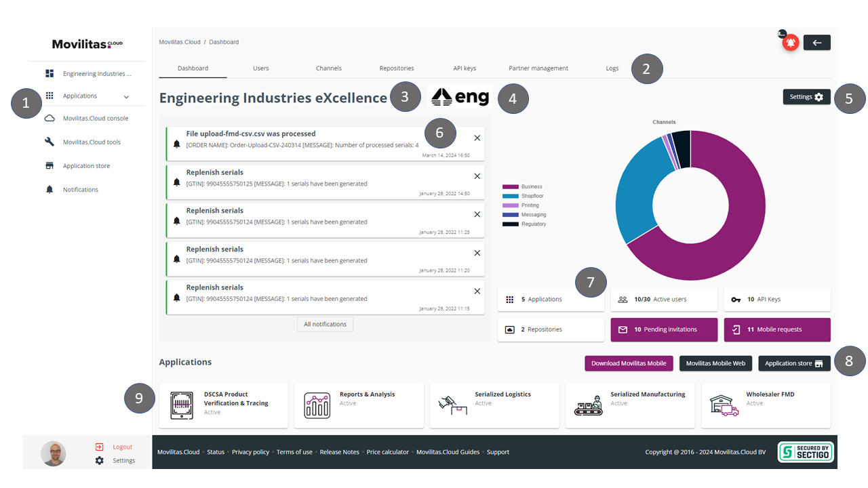
Task: Click the Movilitas.Cloud console cloud icon
Action: pyautogui.click(x=50, y=118)
